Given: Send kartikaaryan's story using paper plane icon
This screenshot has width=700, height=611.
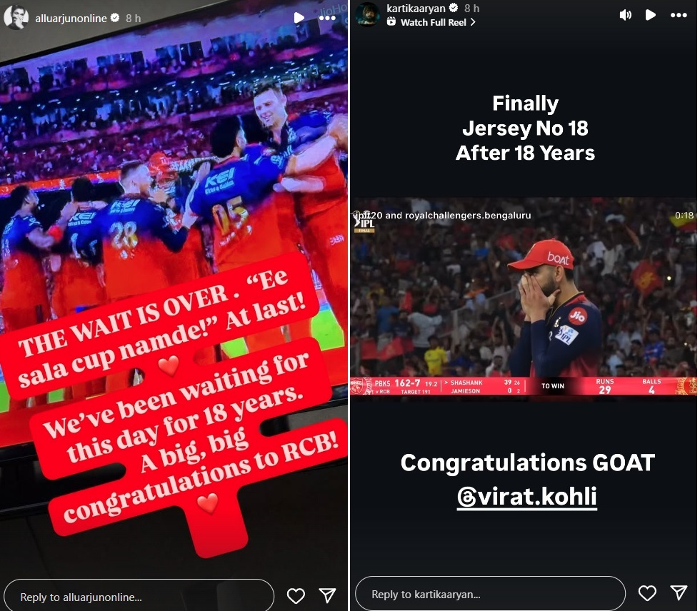Looking at the screenshot, I should 679,592.
